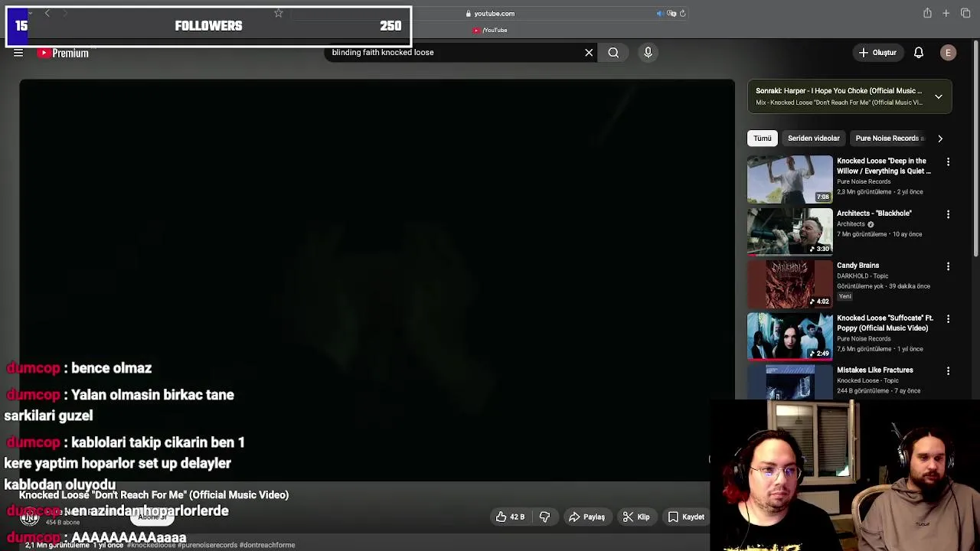The image size is (980, 551).
Task: Show the browser tab overview
Action: [965, 13]
